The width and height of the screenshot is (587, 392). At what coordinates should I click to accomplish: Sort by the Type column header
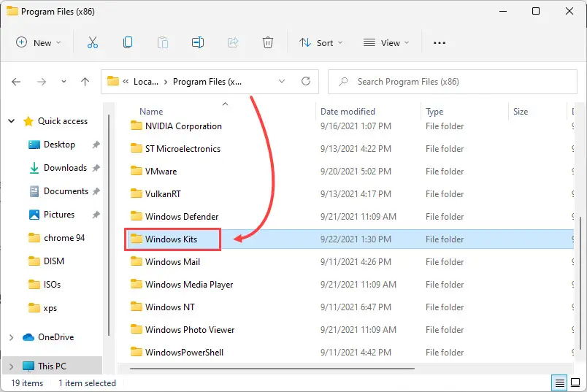[x=434, y=112]
